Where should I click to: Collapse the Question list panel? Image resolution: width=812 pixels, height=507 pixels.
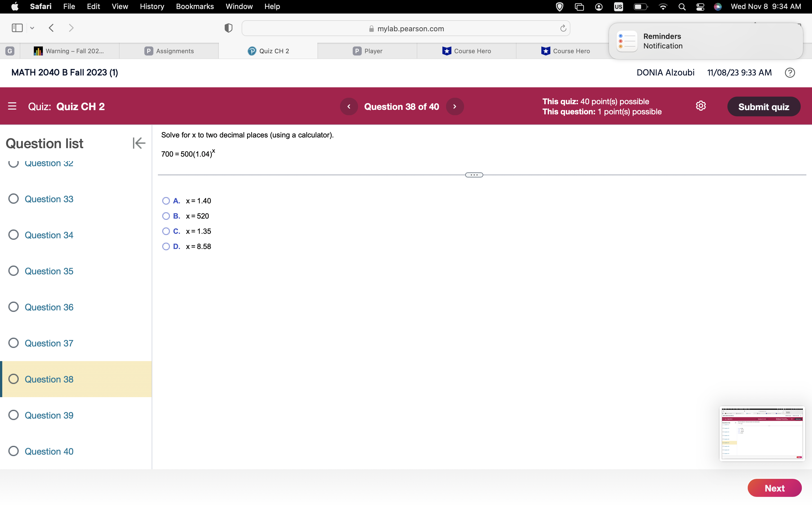tap(139, 143)
